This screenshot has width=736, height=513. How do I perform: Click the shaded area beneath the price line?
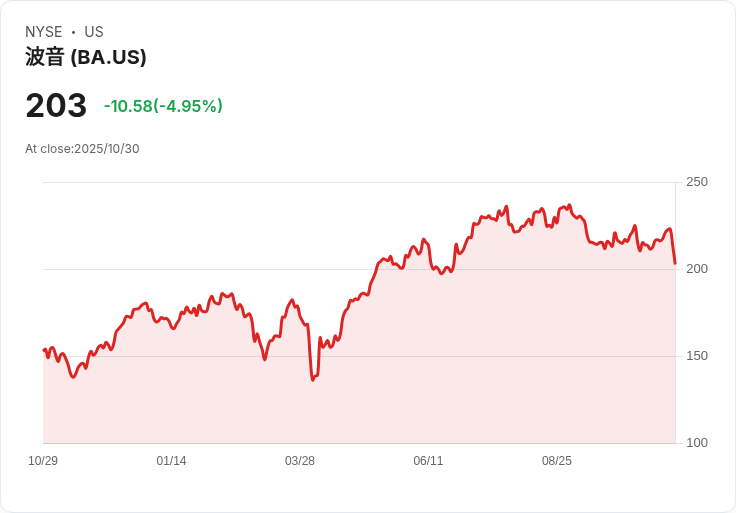click(x=400, y=380)
